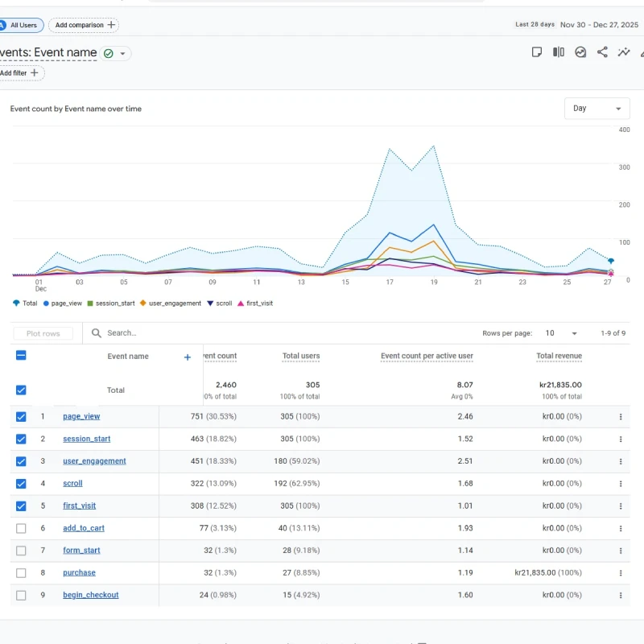Click the plus icon beside Event name column
This screenshot has width=644, height=644.
[x=188, y=357]
